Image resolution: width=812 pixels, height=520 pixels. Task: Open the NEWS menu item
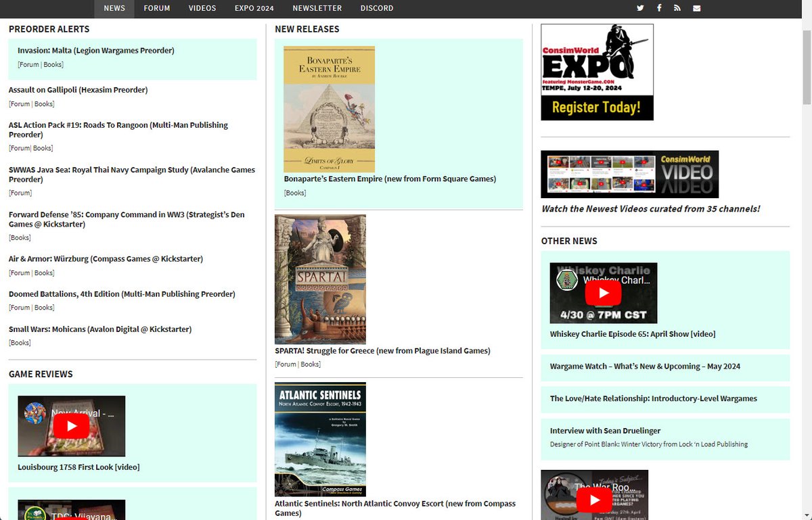click(x=114, y=8)
